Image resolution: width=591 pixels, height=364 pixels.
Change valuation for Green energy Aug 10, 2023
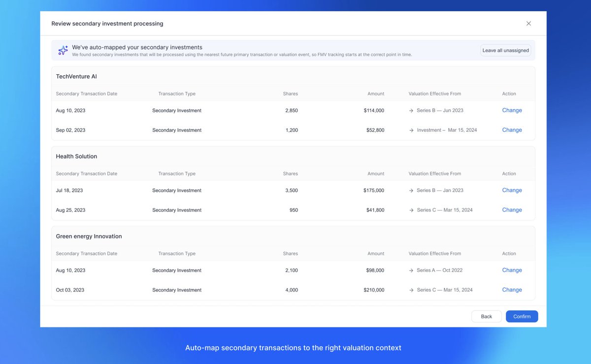512,270
